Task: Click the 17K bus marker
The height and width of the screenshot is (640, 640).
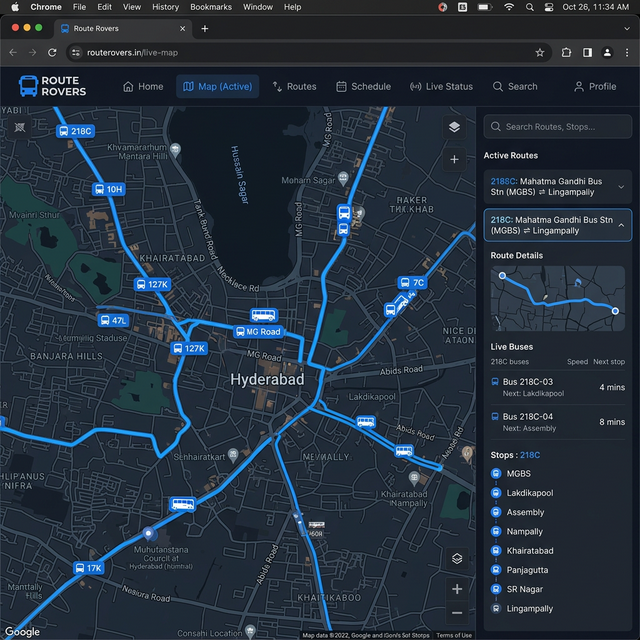Action: tap(88, 568)
